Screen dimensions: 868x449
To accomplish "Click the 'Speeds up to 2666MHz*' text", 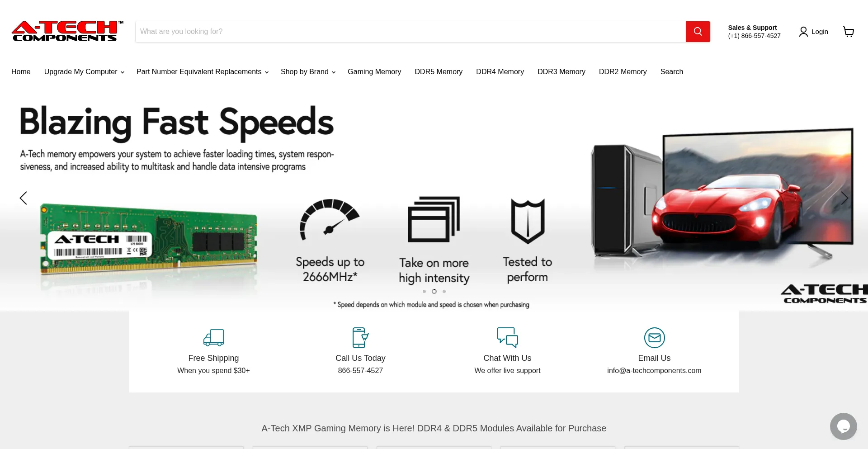I will (330, 269).
